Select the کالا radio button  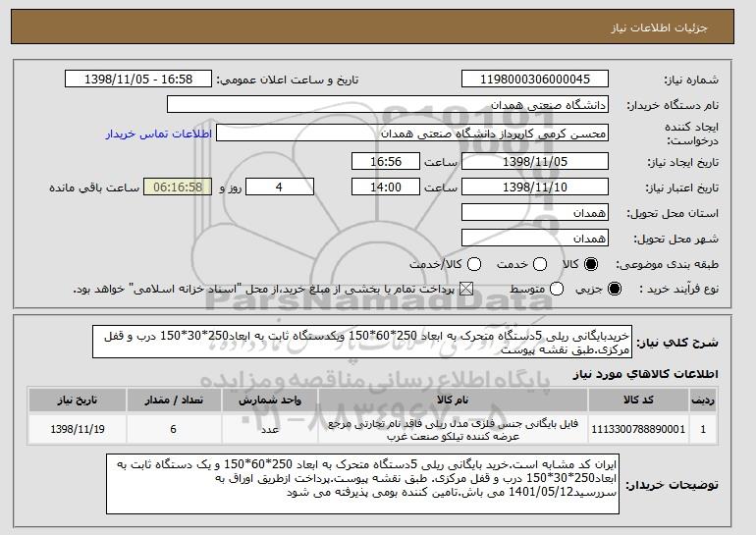590,264
